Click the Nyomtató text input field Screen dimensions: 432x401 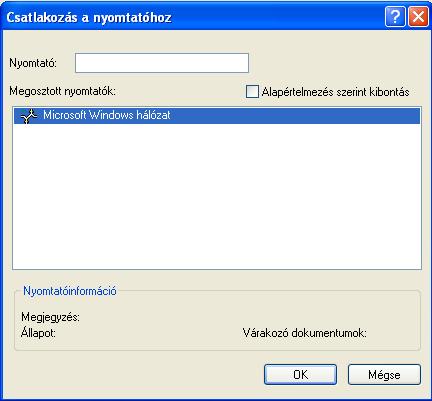162,63
